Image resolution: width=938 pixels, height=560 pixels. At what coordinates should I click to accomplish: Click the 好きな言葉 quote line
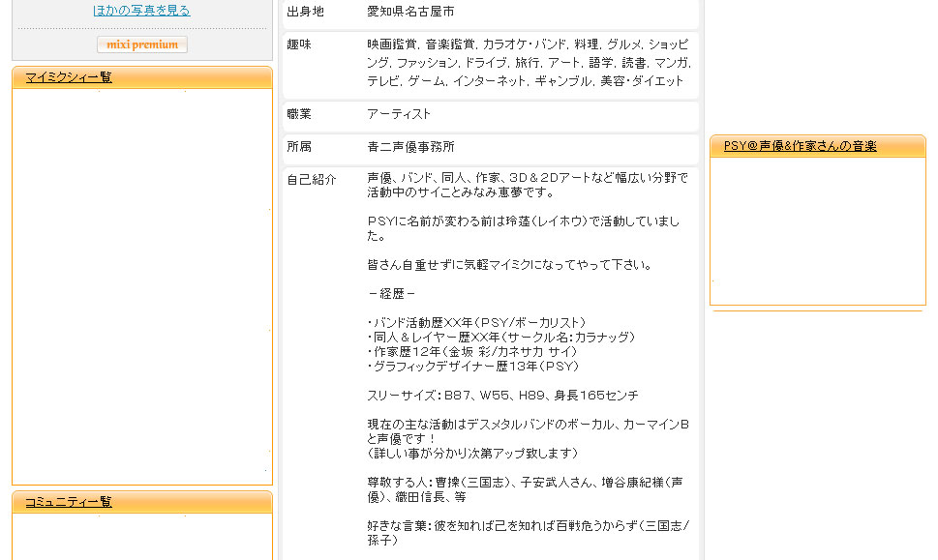pos(529,526)
